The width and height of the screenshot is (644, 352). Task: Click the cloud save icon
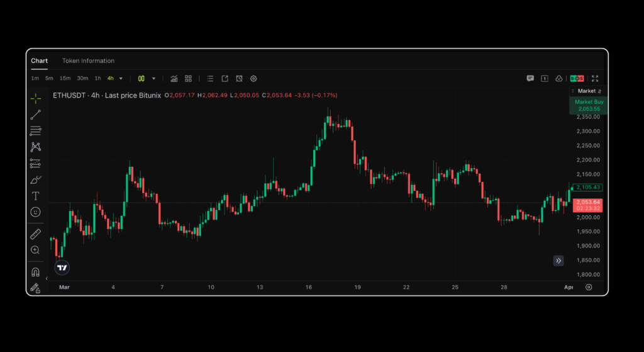[559, 79]
